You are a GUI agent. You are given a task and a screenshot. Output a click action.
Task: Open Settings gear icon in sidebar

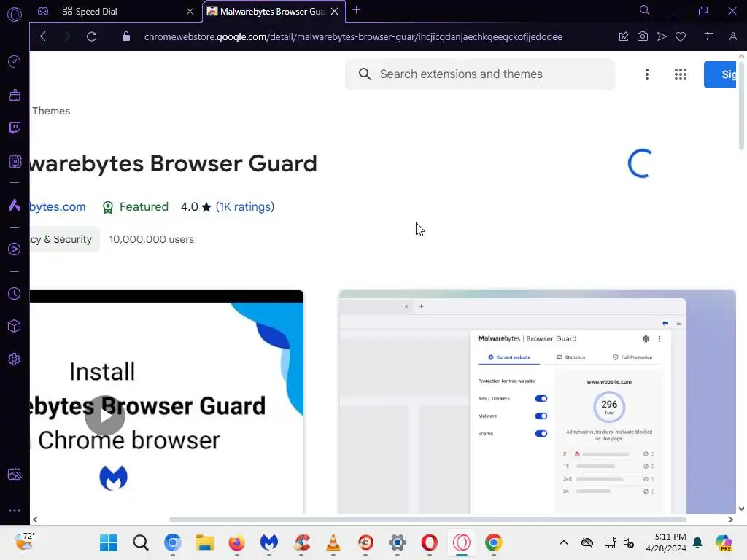click(15, 359)
